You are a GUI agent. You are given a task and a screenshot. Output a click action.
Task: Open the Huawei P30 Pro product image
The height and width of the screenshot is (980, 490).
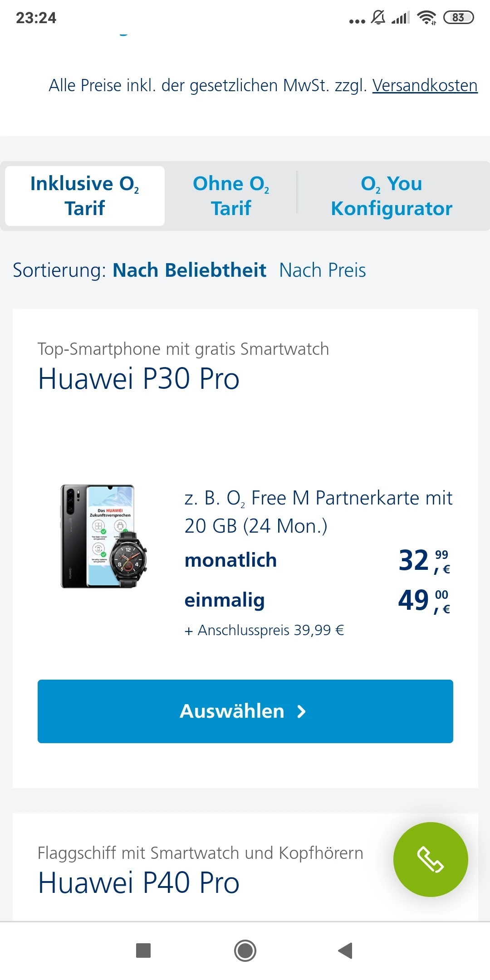[104, 536]
